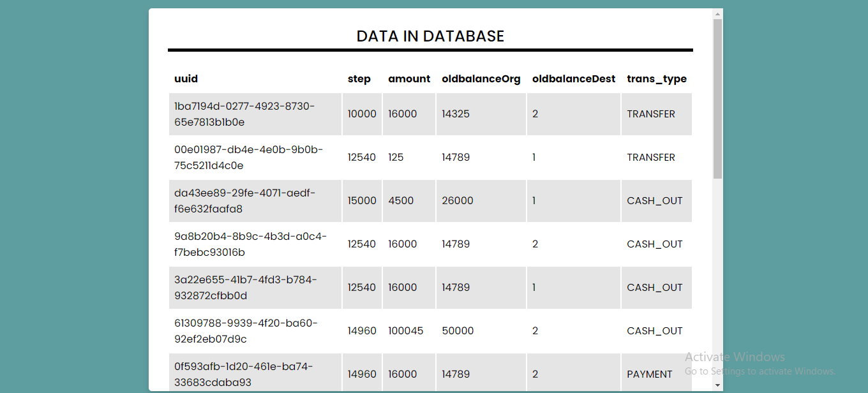Click the DATA IN DATABASE heading

point(430,36)
